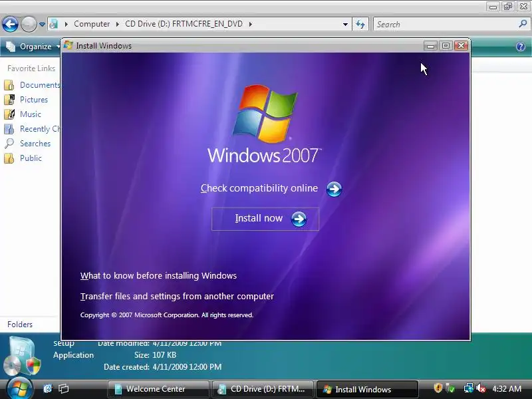Image resolution: width=532 pixels, height=399 pixels.
Task: Click the Searches magnifier icon
Action: tap(9, 144)
